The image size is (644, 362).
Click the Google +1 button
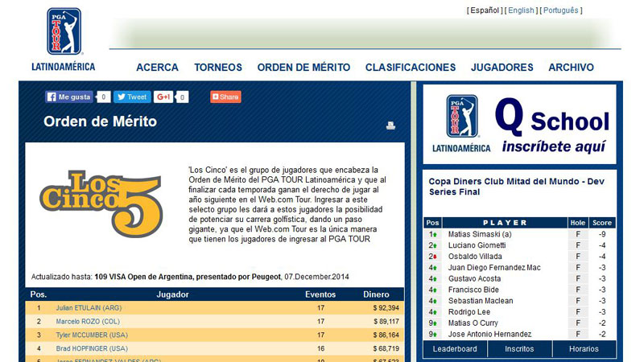point(163,97)
